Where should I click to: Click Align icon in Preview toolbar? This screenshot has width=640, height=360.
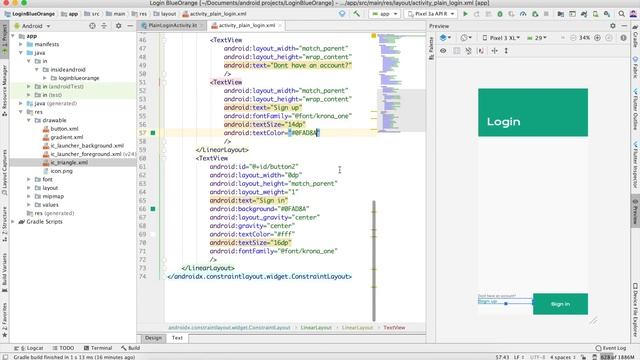tap(494, 51)
